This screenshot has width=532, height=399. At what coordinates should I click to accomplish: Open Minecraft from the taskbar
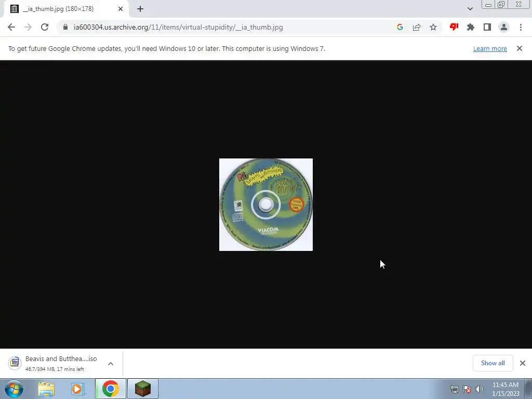143,389
